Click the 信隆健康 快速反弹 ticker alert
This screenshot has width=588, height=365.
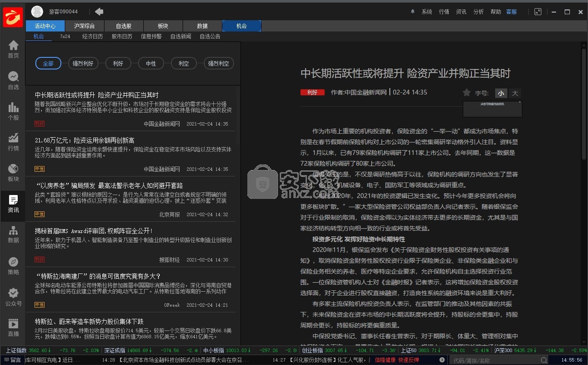[397, 360]
